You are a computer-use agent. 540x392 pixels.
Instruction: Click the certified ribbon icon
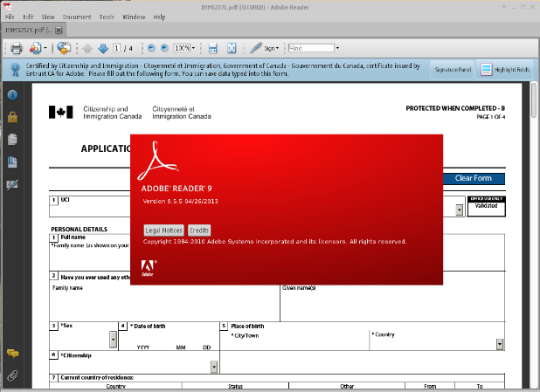coord(15,70)
